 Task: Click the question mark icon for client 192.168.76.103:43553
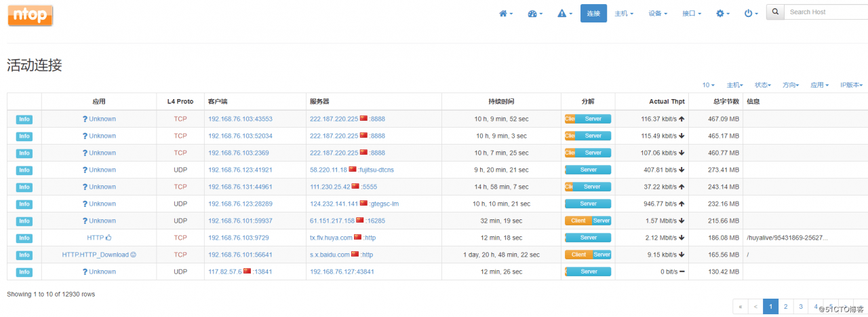tap(85, 119)
